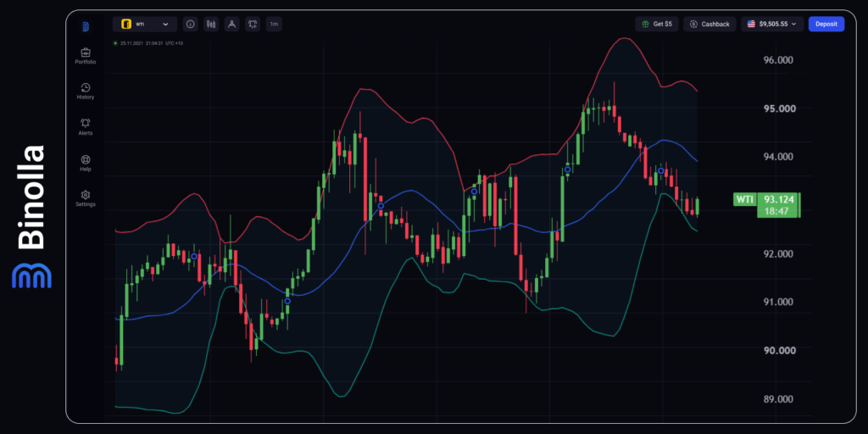Screen dimensions: 868x434
Task: Click the Get $5 bonus button
Action: [x=657, y=25]
